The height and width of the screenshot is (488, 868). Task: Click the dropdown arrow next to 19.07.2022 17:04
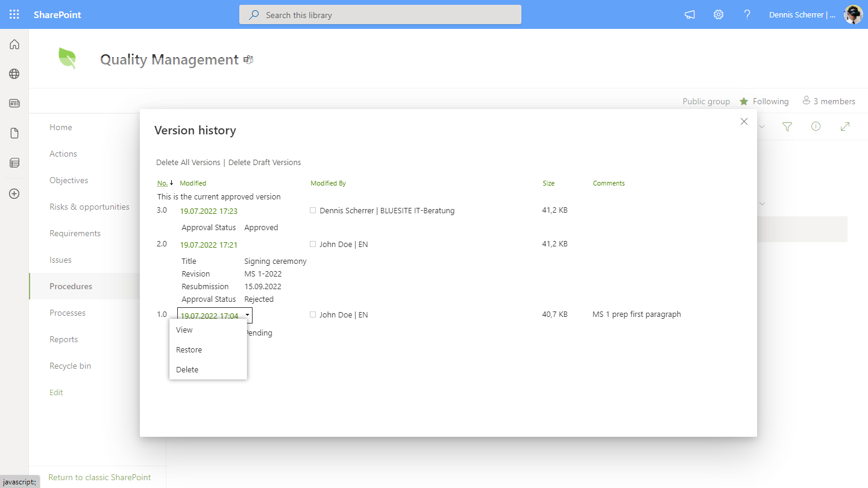pyautogui.click(x=247, y=315)
